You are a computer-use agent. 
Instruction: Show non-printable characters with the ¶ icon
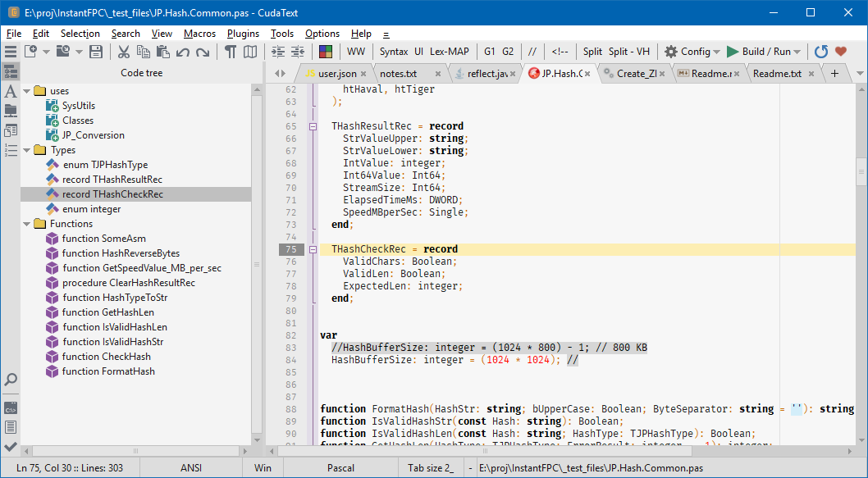[x=231, y=51]
